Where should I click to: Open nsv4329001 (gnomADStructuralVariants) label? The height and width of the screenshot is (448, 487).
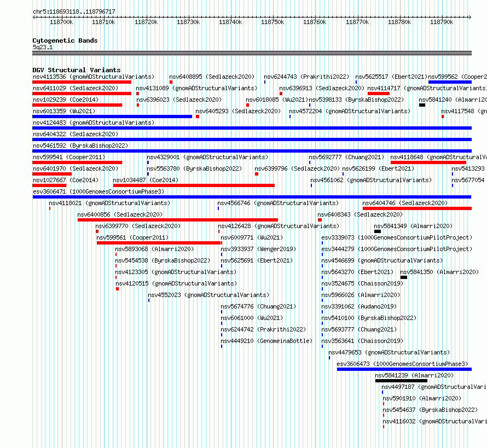coord(207,157)
